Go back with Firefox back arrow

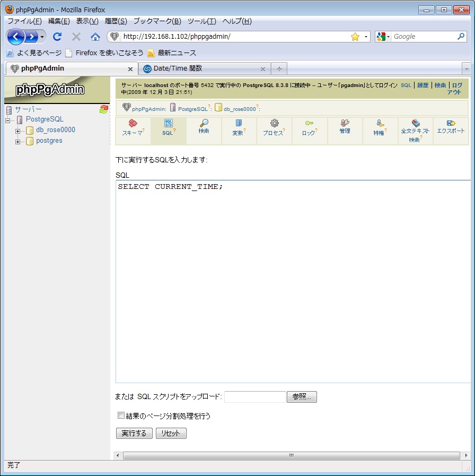coord(15,37)
